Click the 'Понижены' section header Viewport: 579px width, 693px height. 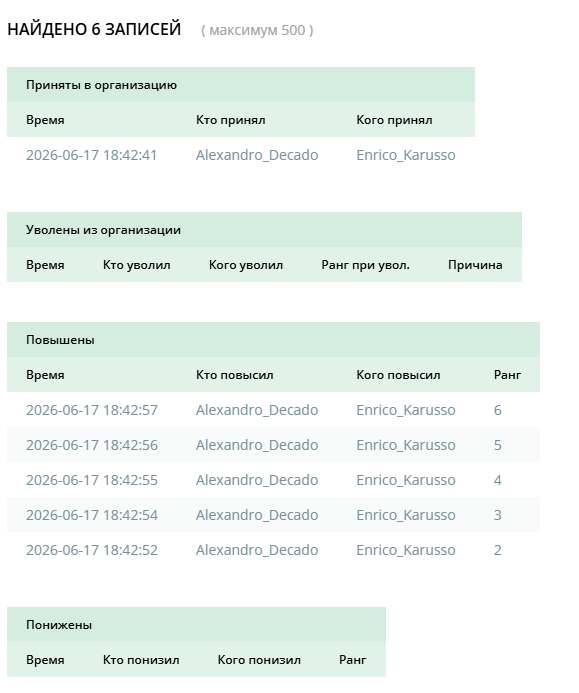pos(59,625)
